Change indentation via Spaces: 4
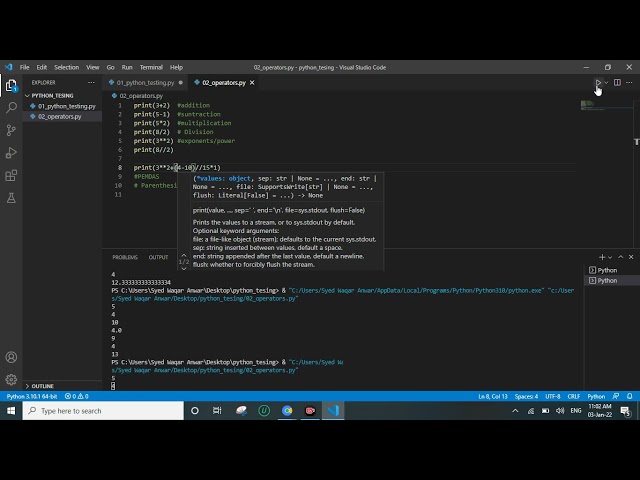 point(526,396)
